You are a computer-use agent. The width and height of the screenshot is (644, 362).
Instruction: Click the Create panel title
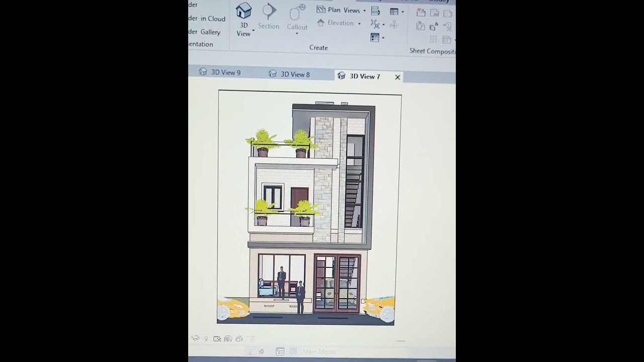(318, 48)
